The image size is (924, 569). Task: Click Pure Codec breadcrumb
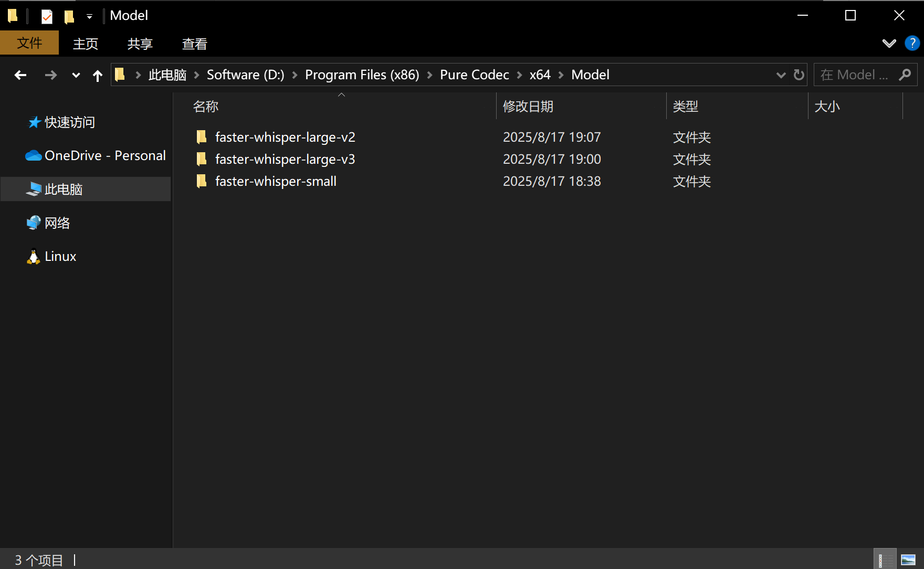[x=475, y=75]
